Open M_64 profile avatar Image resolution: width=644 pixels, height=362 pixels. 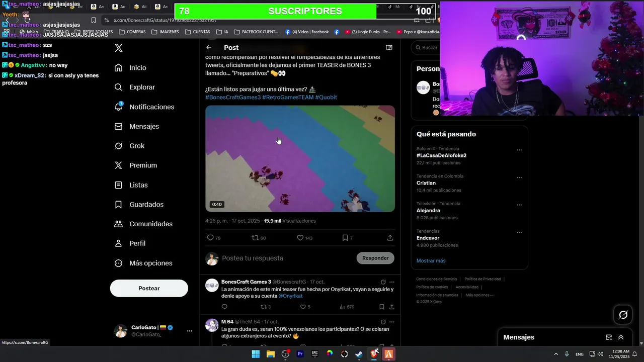[x=212, y=325]
